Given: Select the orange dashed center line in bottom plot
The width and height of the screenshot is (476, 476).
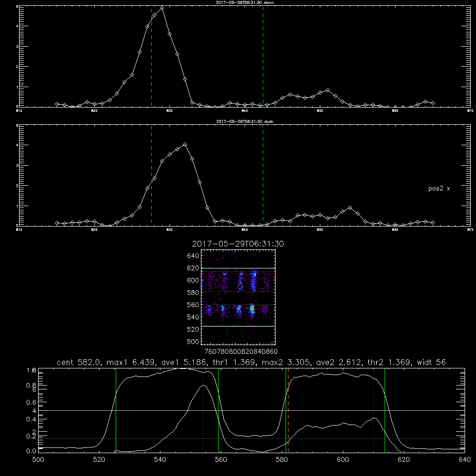Looking at the screenshot, I should [288, 410].
